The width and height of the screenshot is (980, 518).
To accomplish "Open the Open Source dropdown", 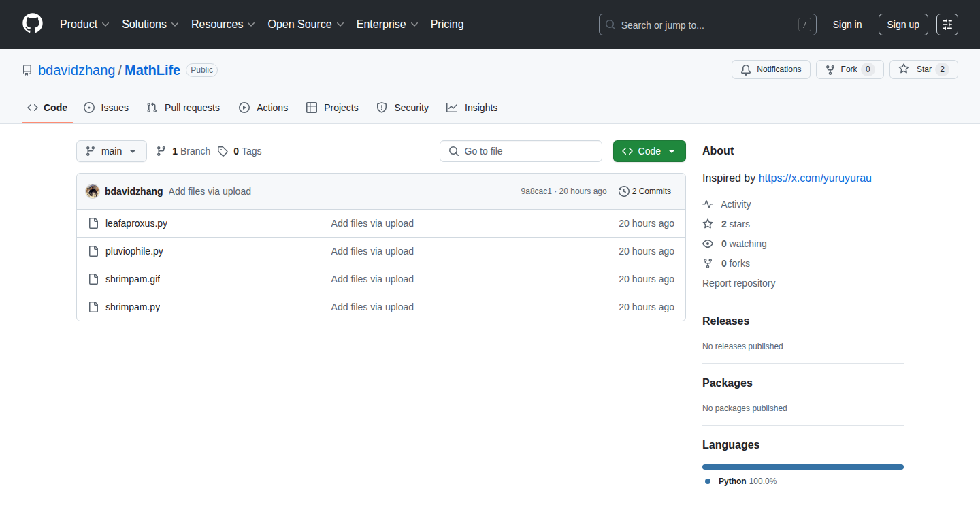I will tap(306, 25).
